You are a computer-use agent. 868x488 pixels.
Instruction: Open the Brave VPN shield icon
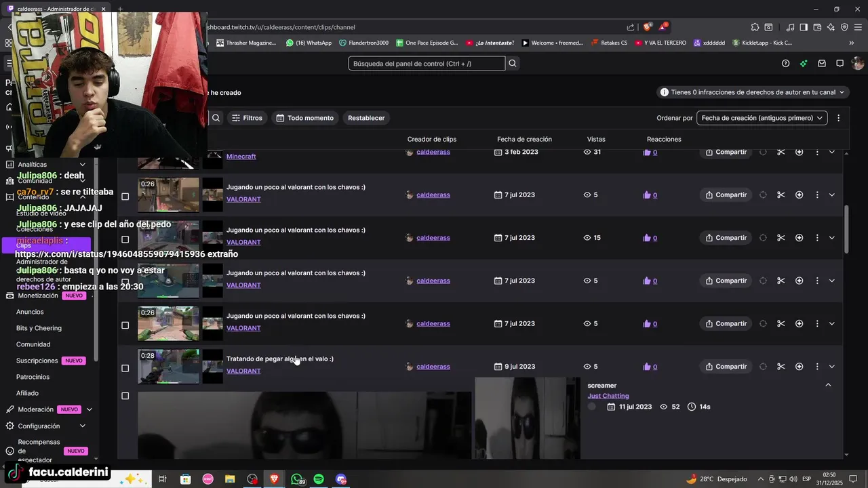tap(844, 27)
